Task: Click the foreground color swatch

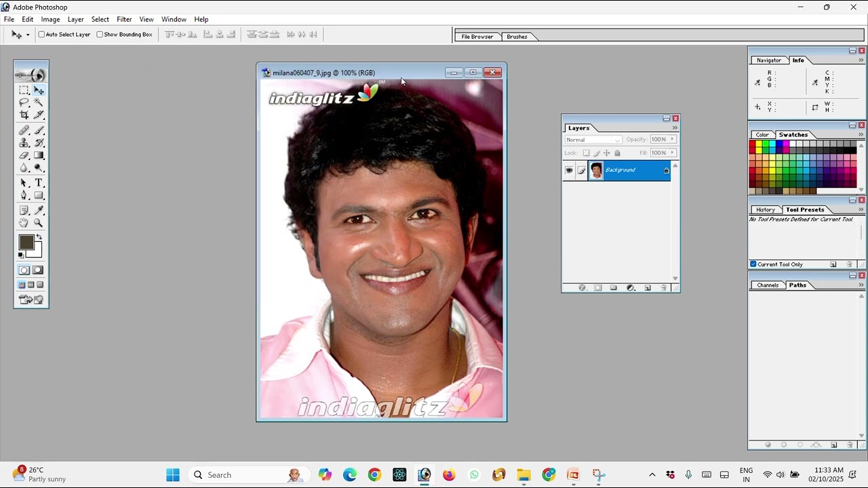Action: (x=26, y=243)
